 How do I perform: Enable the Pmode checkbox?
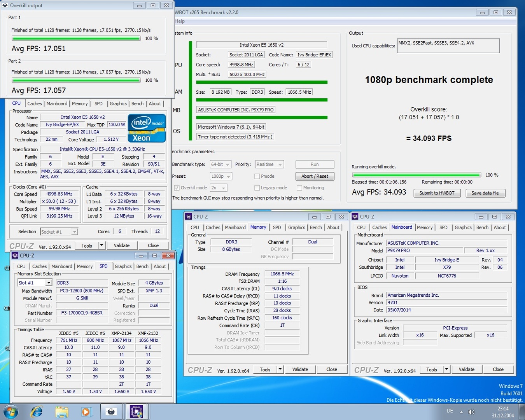[257, 177]
